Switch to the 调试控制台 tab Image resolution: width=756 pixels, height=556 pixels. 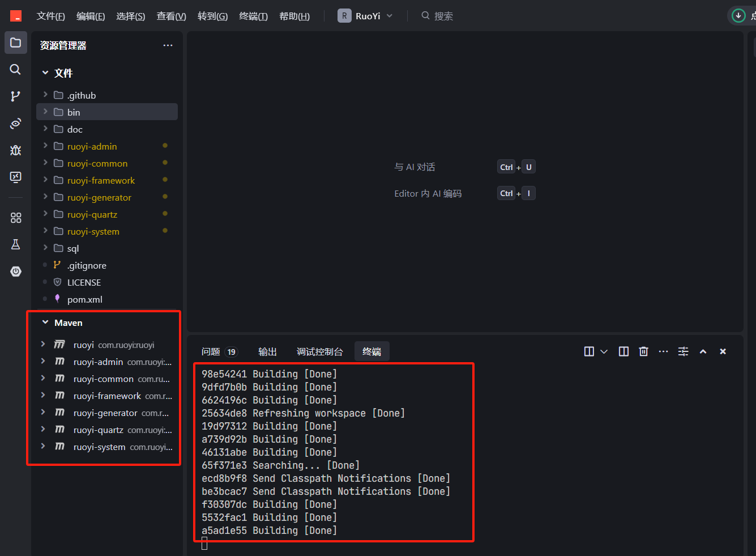320,351
